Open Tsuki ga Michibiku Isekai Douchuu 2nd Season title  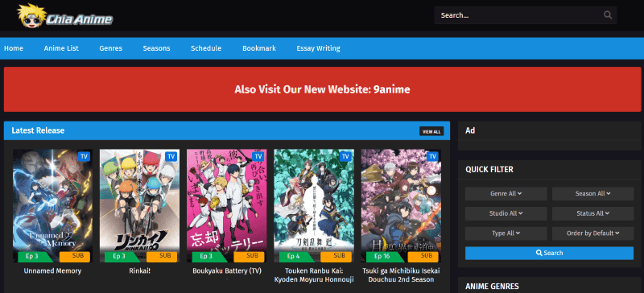(401, 275)
